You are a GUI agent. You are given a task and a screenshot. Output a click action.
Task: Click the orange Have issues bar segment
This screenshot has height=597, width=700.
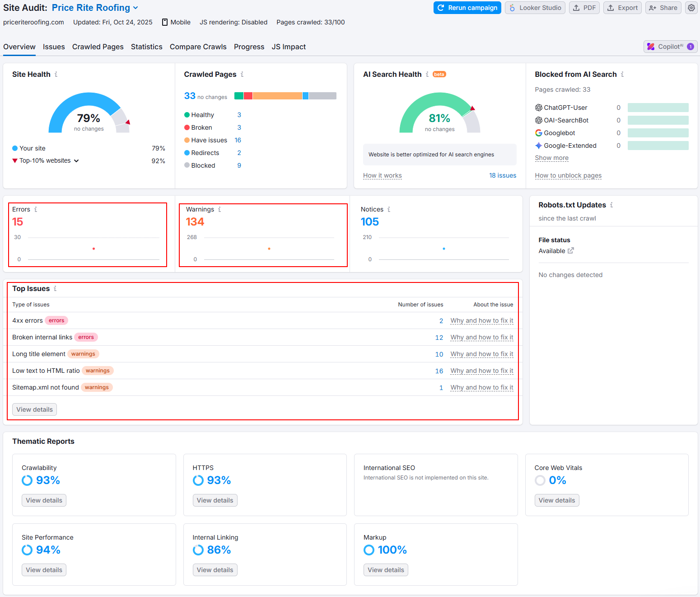[x=277, y=96]
